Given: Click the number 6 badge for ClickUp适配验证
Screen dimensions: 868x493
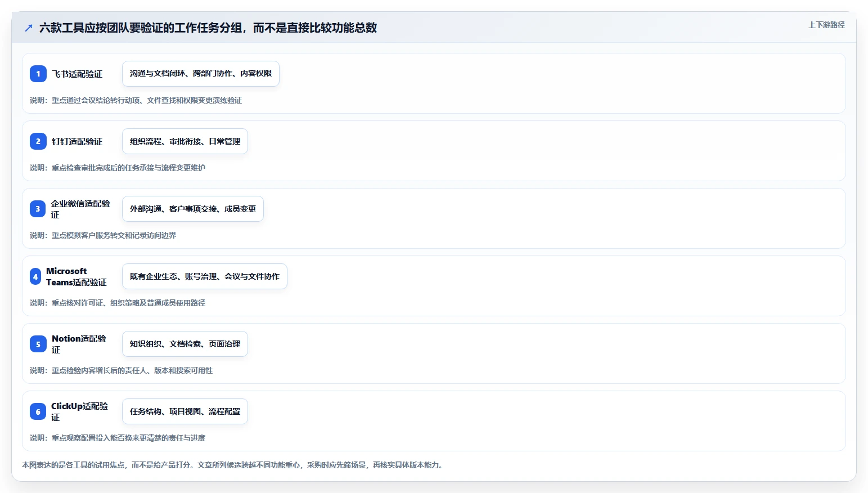Looking at the screenshot, I should tap(38, 411).
